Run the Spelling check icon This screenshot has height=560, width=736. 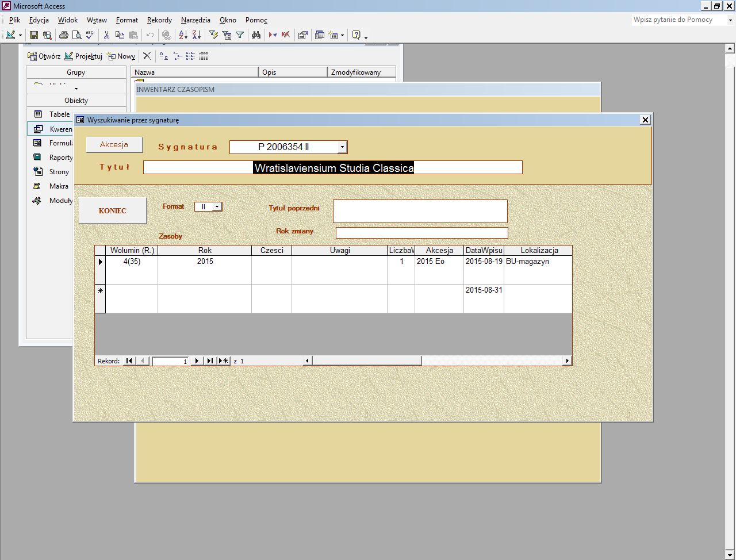(90, 35)
